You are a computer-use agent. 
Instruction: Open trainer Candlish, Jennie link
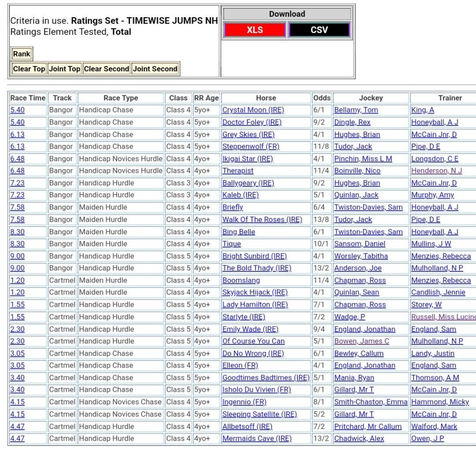coord(438,292)
